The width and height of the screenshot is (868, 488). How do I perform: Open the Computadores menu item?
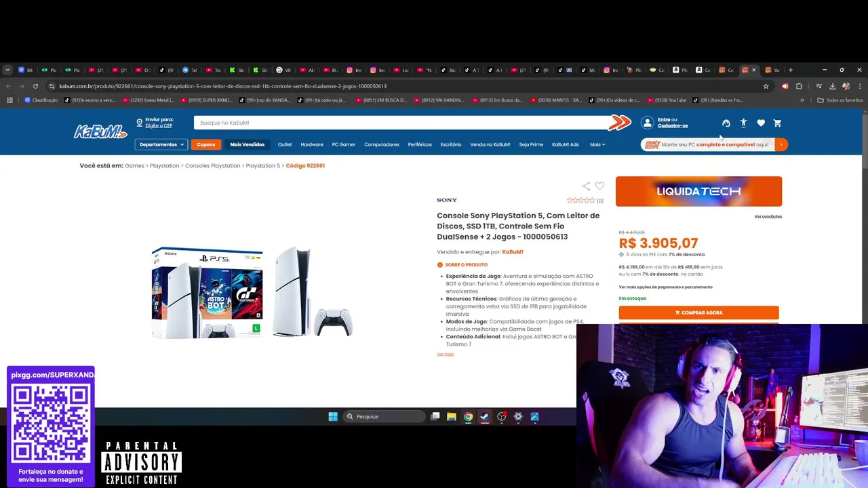tap(382, 144)
